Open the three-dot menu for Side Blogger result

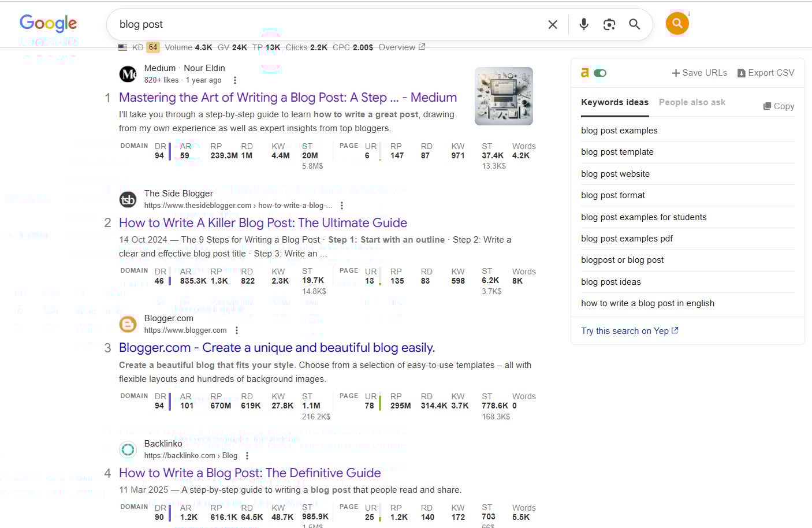[x=342, y=206]
